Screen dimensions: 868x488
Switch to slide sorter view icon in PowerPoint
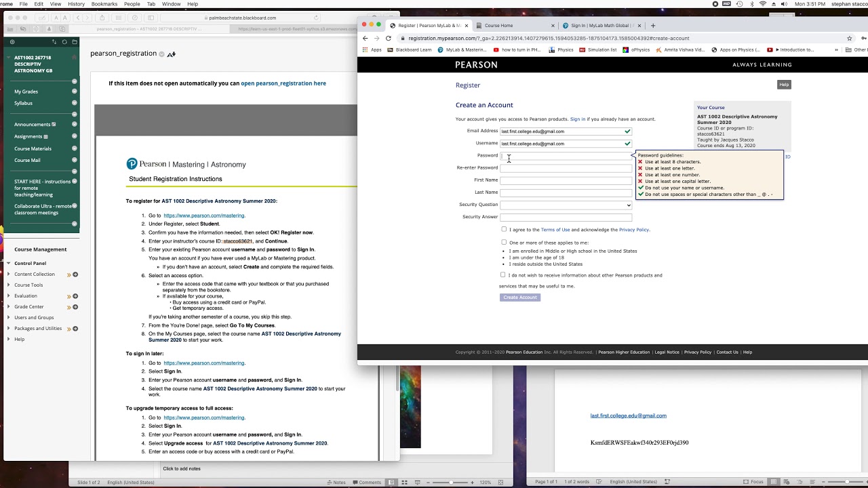[x=405, y=482]
